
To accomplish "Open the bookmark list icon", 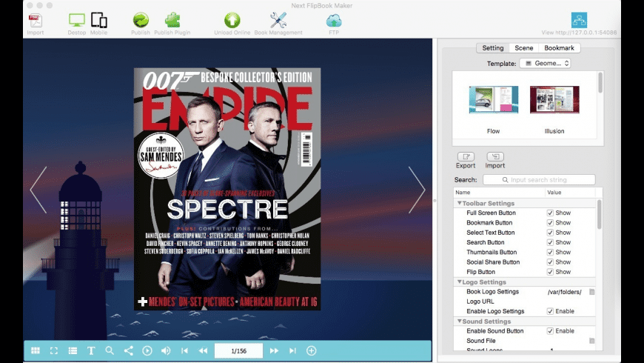I will 73,350.
